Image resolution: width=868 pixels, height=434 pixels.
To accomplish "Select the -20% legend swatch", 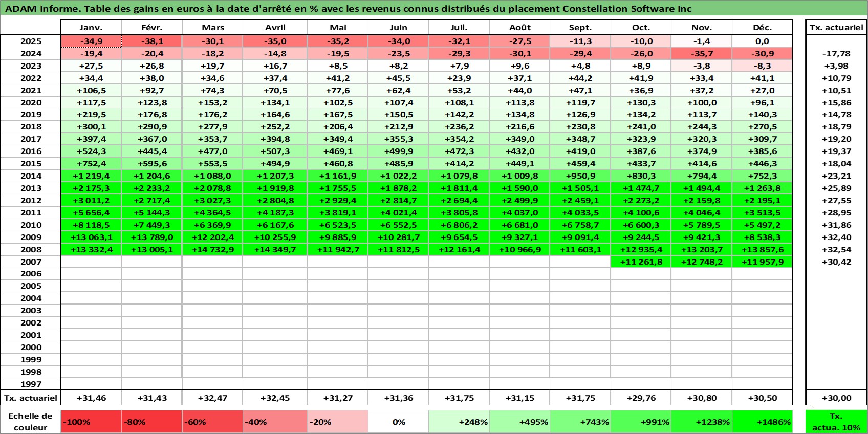I will tap(338, 422).
